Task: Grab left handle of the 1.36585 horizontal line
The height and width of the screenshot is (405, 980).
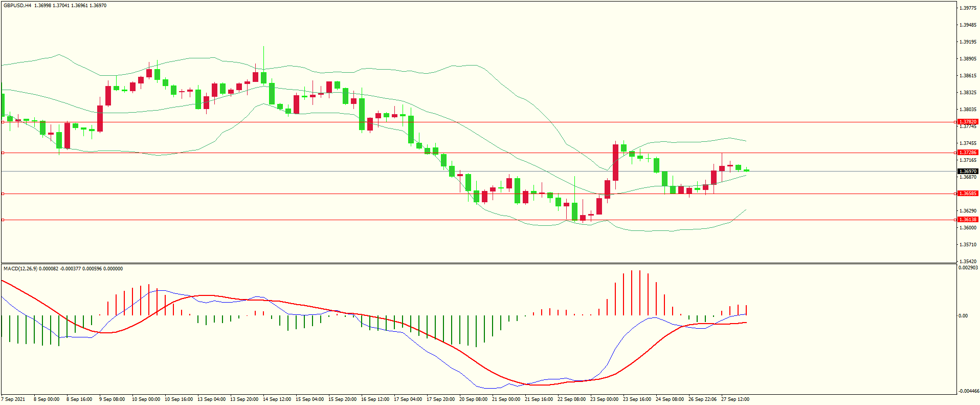Action: click(x=3, y=194)
